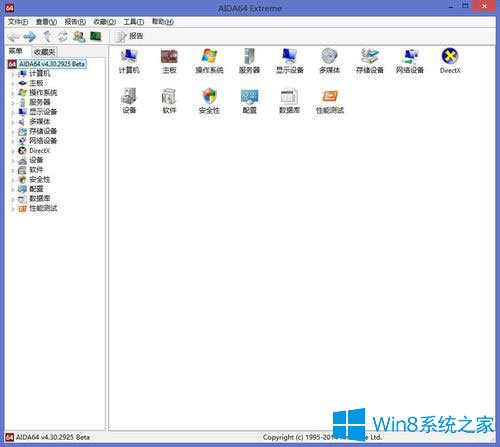Expand the 主板 tree node arrow
The width and height of the screenshot is (500, 447).
[13, 84]
